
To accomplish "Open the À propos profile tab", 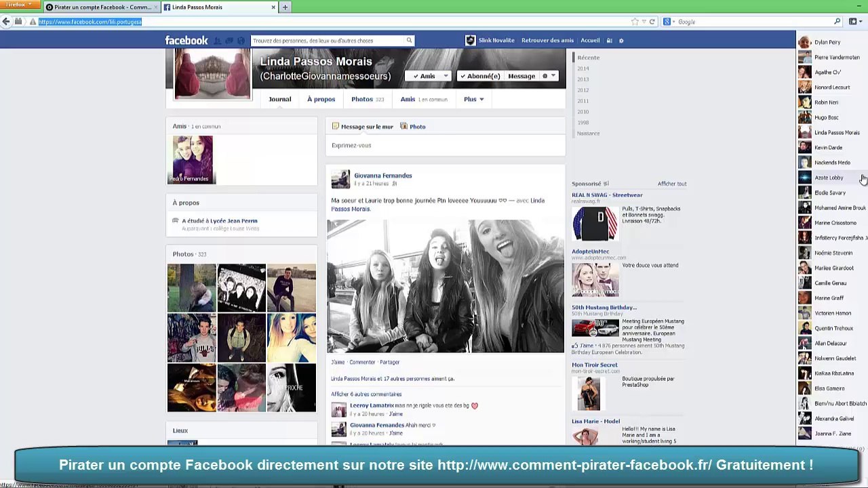I will pyautogui.click(x=321, y=100).
